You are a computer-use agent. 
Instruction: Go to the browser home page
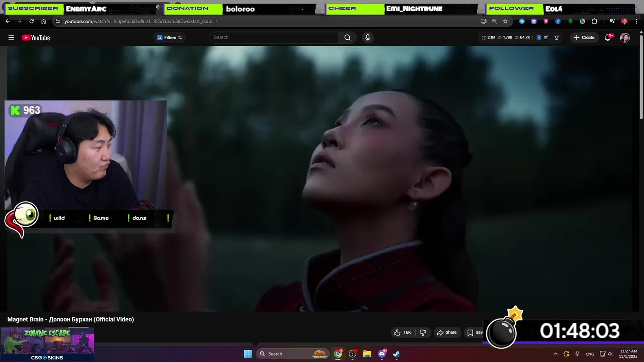pos(44,21)
